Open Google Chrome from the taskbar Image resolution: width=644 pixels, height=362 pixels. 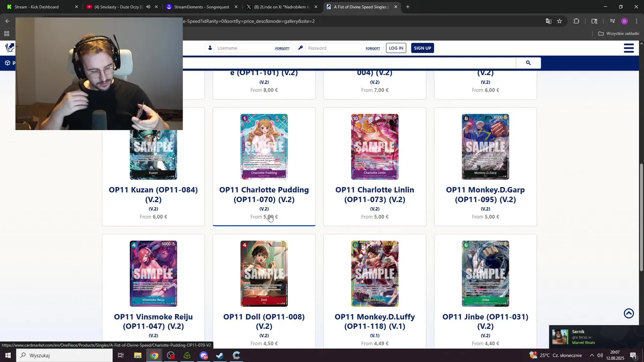tap(154, 355)
